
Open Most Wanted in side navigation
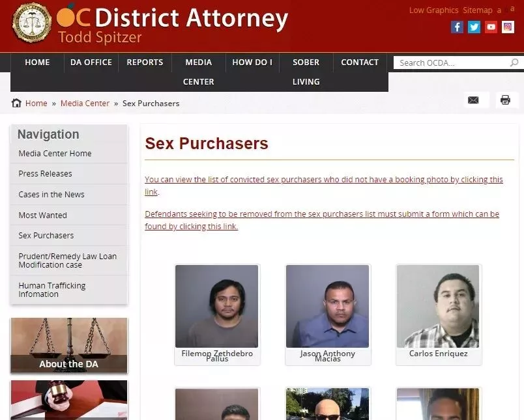69,215
